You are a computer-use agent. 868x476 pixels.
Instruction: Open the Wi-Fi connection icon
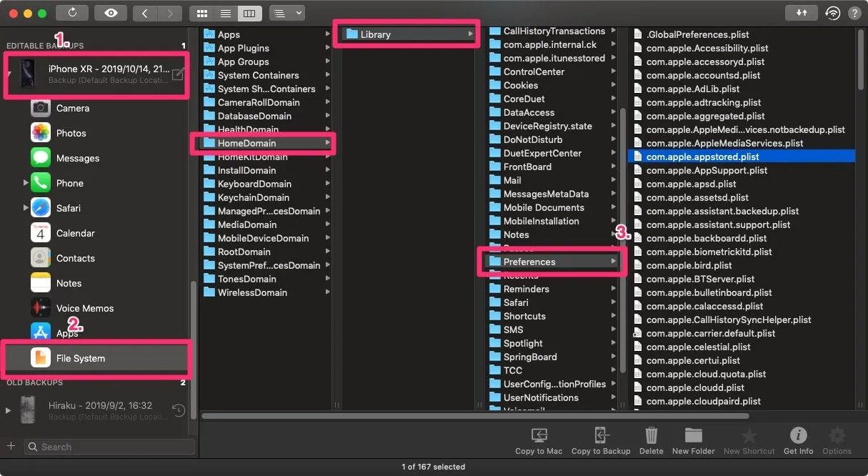click(x=832, y=13)
